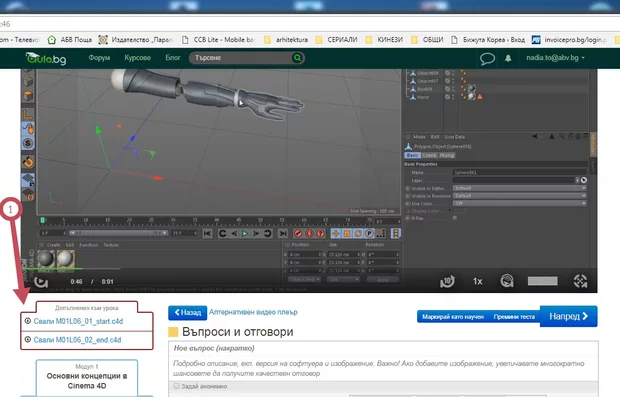
Task: Click the attribute manager search magnifier icon
Action: tap(561, 136)
